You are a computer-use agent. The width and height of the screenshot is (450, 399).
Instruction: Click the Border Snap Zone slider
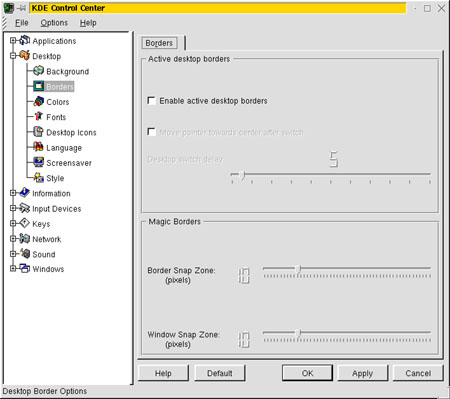(x=347, y=272)
